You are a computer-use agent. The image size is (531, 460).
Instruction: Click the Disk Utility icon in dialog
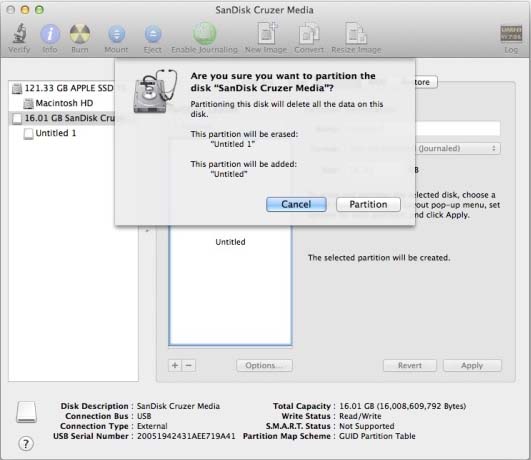(x=155, y=91)
